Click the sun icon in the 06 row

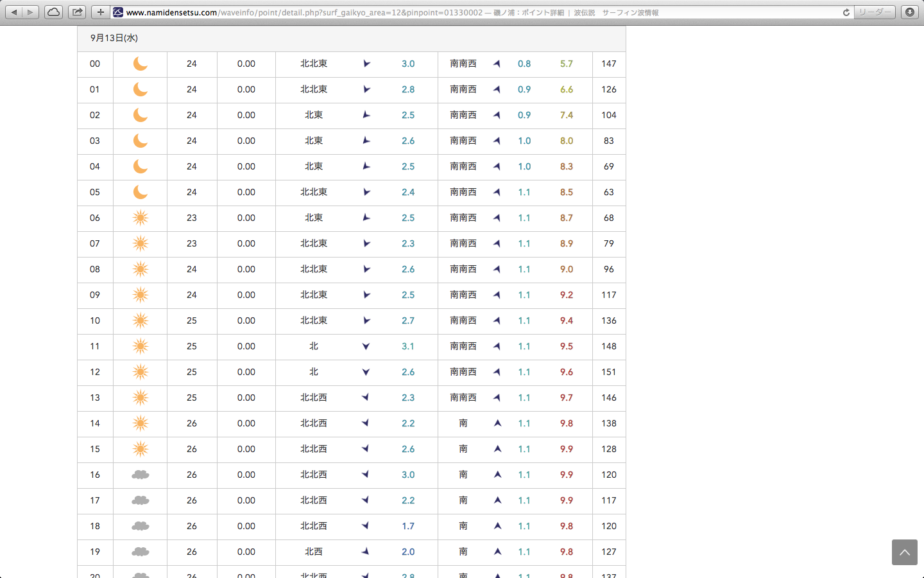click(x=140, y=218)
